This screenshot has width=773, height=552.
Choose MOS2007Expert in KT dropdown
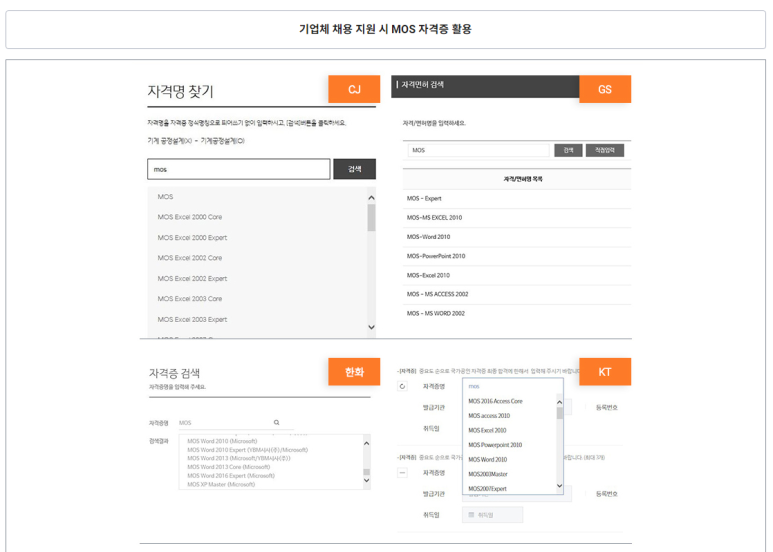tap(487, 489)
